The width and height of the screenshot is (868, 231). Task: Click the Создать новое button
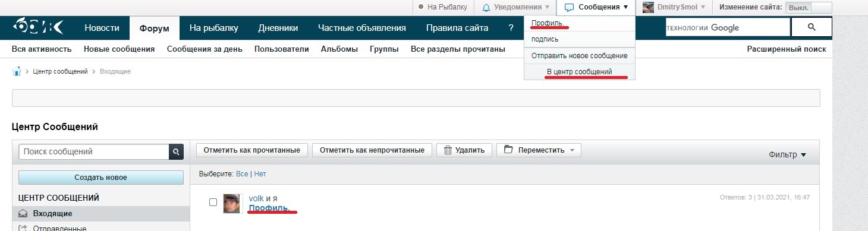pos(100,177)
